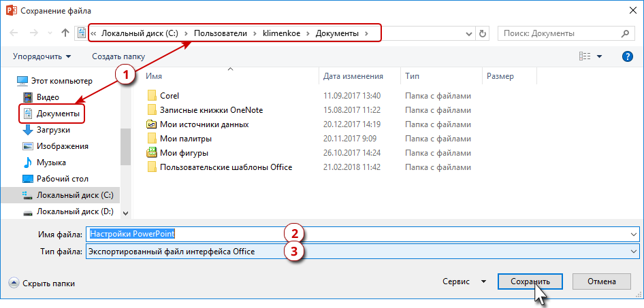Click the Forward navigation arrow
644x308 pixels.
33,33
